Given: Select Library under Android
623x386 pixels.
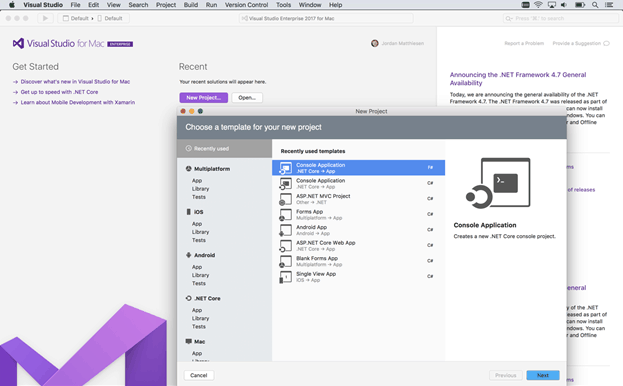Looking at the screenshot, I should 200,275.
